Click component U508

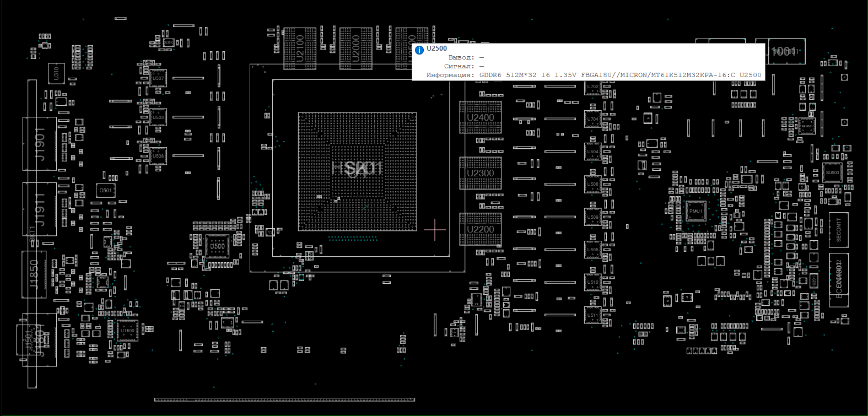(x=158, y=156)
